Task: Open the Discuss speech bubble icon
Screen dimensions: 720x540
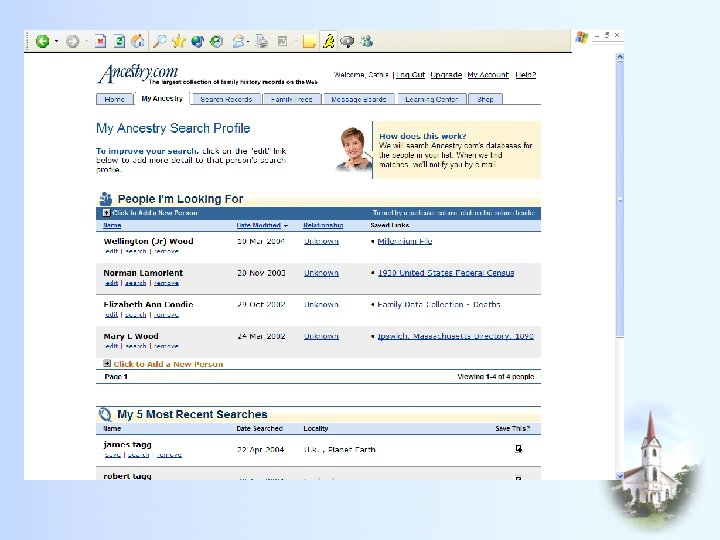Action: coord(347,41)
